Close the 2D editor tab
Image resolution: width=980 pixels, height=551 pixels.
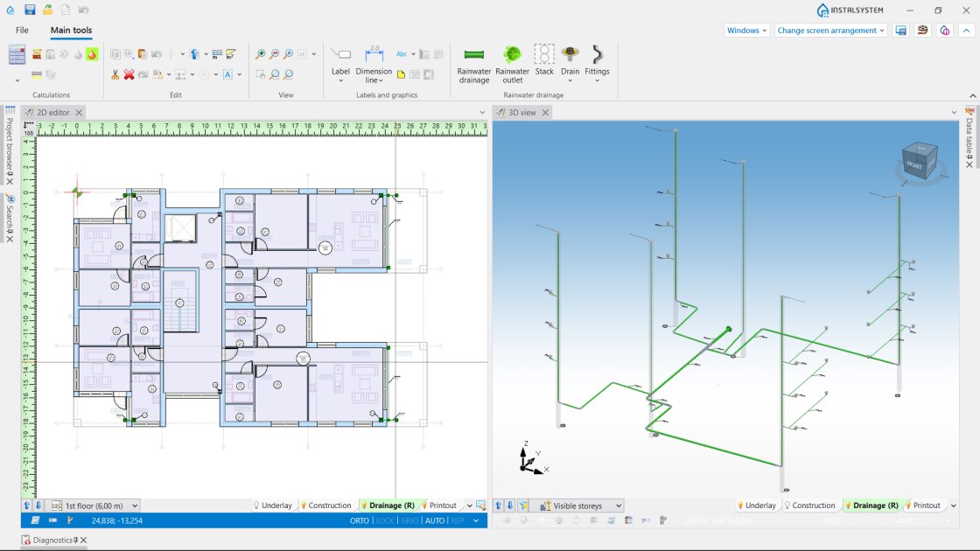(x=79, y=113)
